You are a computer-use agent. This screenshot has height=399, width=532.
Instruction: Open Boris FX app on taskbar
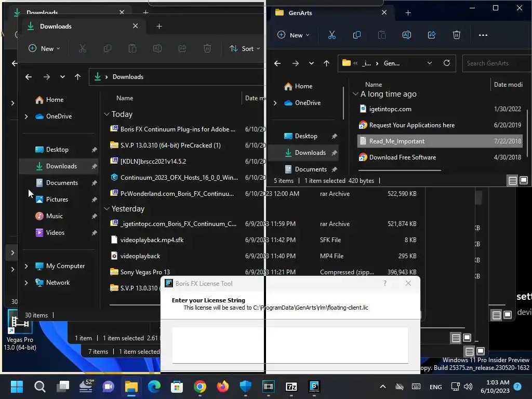click(314, 387)
